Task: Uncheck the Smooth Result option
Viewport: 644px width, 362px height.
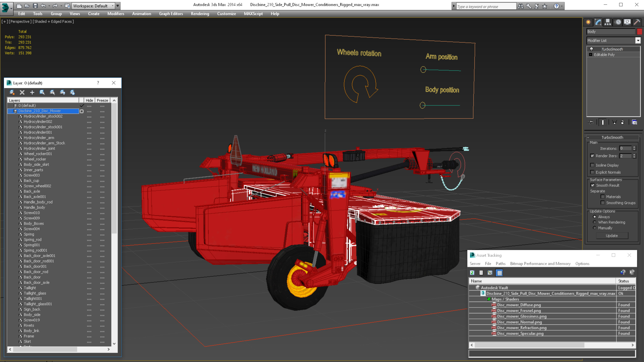Action: pos(592,185)
